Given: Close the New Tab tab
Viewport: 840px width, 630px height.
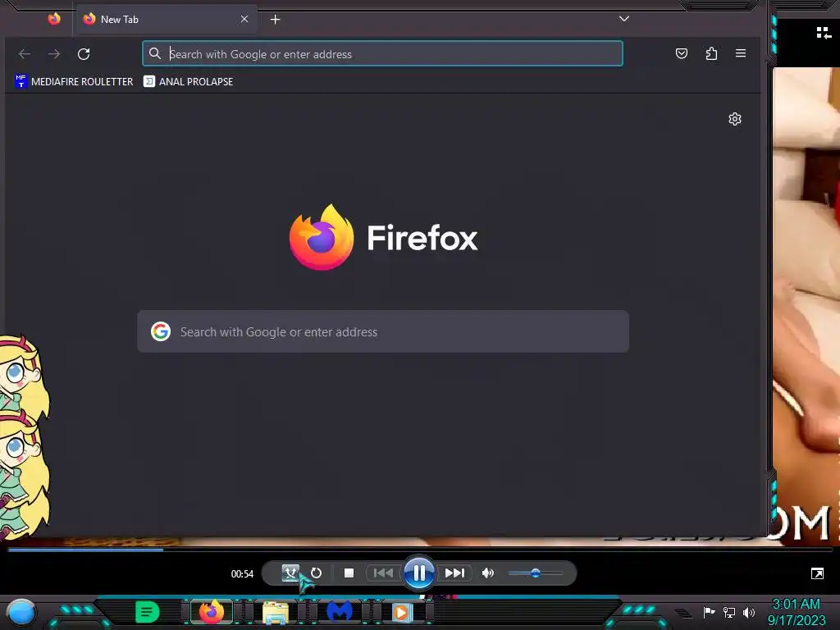Looking at the screenshot, I should tap(244, 20).
